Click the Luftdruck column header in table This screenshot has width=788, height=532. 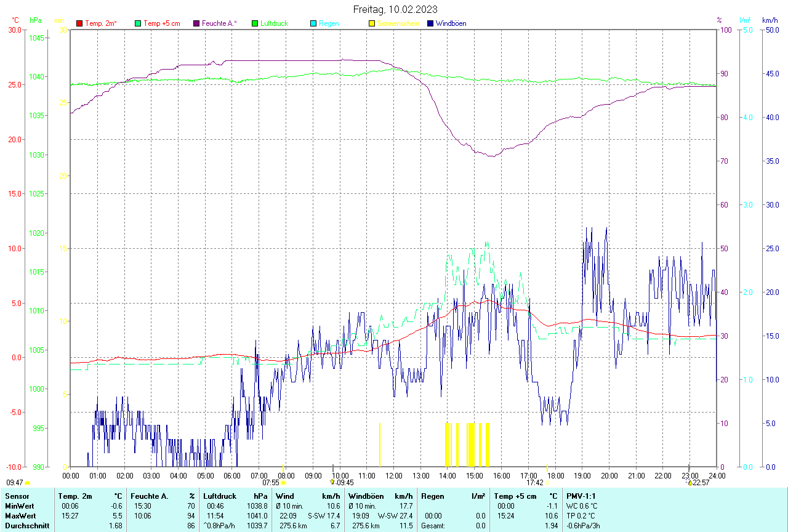coord(220,496)
